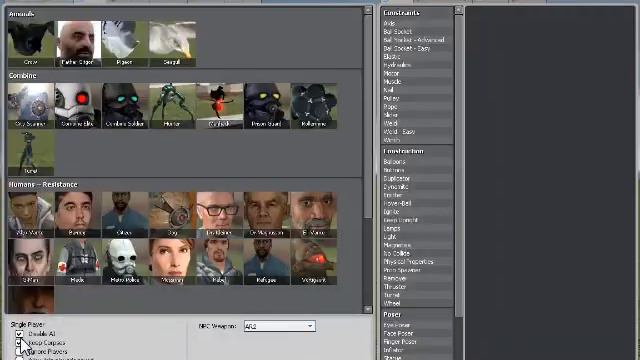This screenshot has width=640, height=360.
Task: Spawn Father Grigori from Animals
Action: point(78,44)
